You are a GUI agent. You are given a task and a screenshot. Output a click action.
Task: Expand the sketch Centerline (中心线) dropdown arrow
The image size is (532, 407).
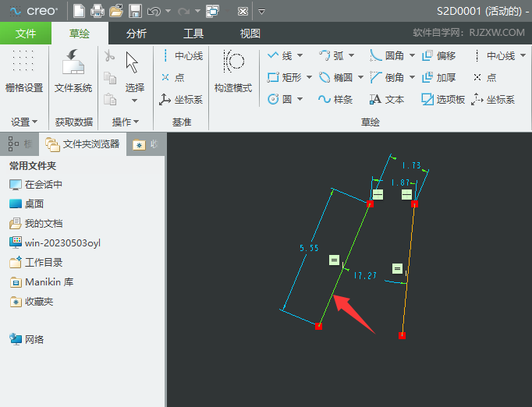(523, 55)
